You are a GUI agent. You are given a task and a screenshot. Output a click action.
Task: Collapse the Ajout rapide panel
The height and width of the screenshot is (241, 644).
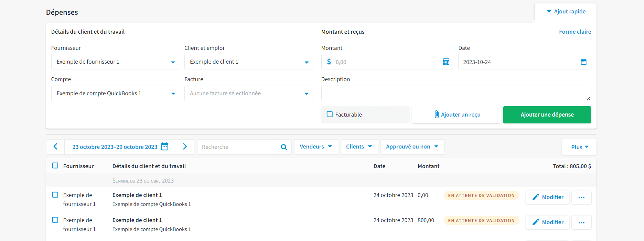tap(566, 12)
